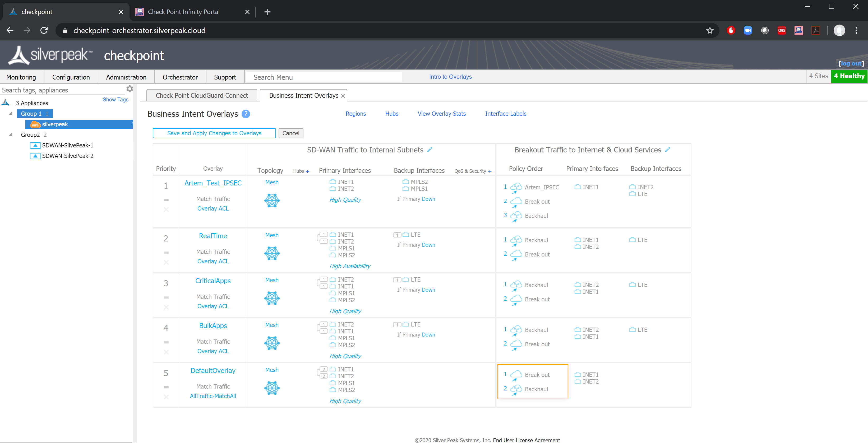The width and height of the screenshot is (868, 443).
Task: Click the Show Tags link
Action: 115,99
